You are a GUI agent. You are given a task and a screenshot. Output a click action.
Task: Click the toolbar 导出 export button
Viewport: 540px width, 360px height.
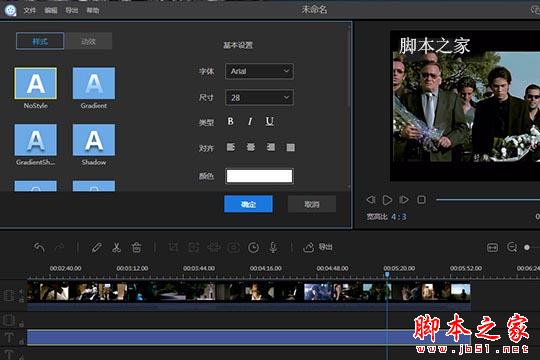click(318, 247)
